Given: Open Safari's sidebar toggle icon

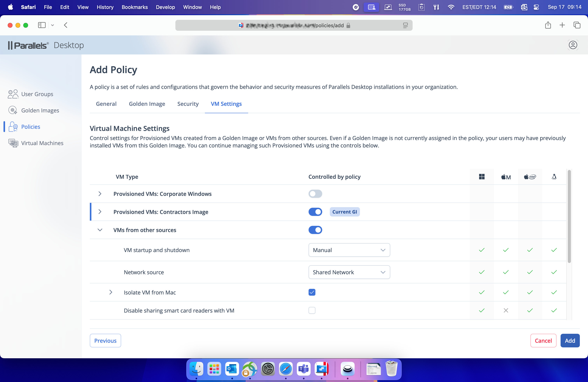Looking at the screenshot, I should click(x=42, y=25).
